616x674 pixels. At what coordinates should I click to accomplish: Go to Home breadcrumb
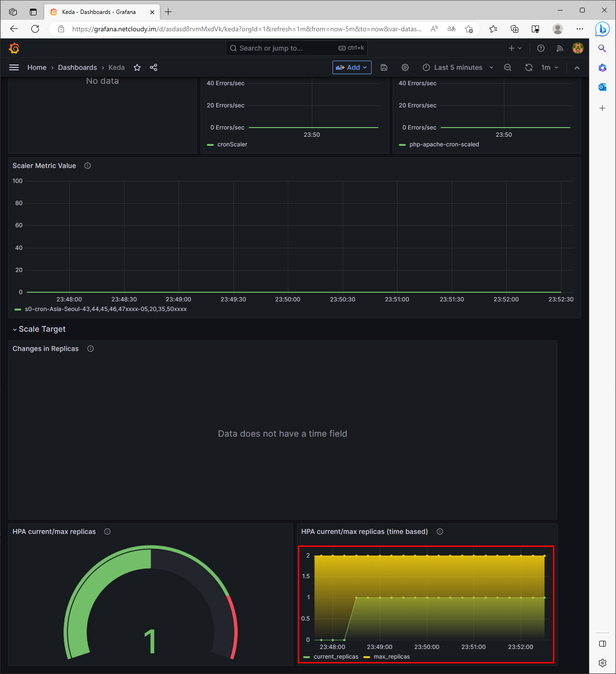coord(37,67)
